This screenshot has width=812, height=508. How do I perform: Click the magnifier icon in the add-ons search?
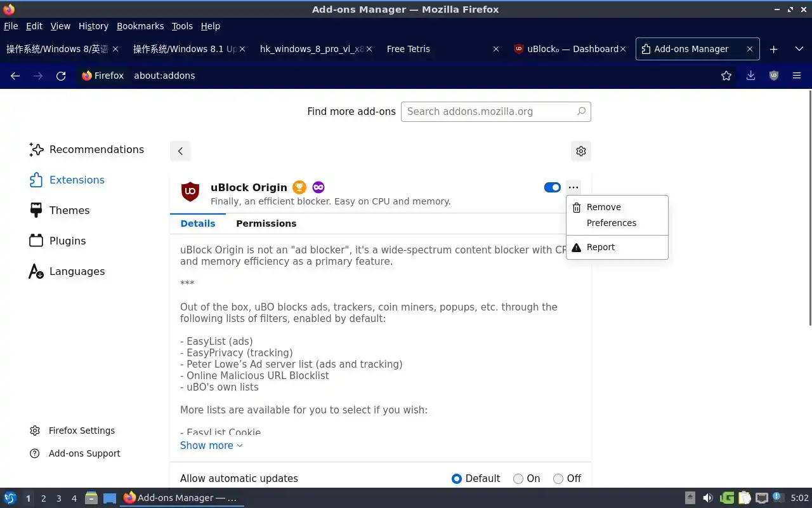pos(581,111)
